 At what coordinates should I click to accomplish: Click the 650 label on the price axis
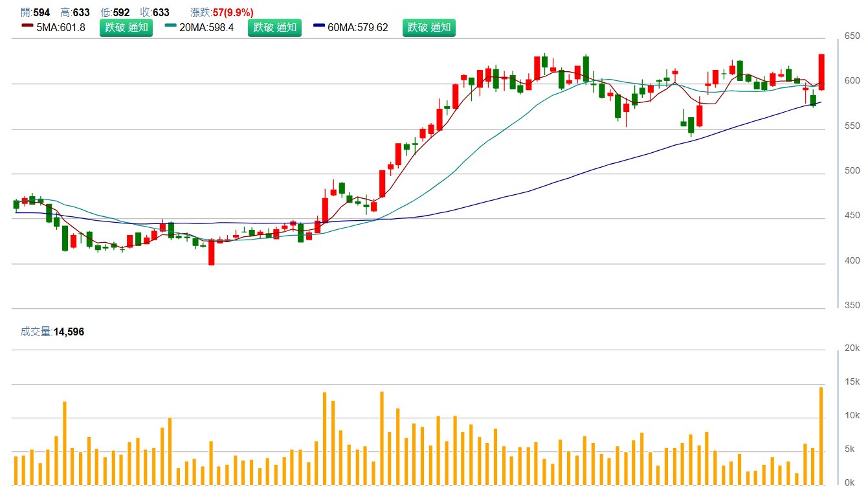pos(852,36)
